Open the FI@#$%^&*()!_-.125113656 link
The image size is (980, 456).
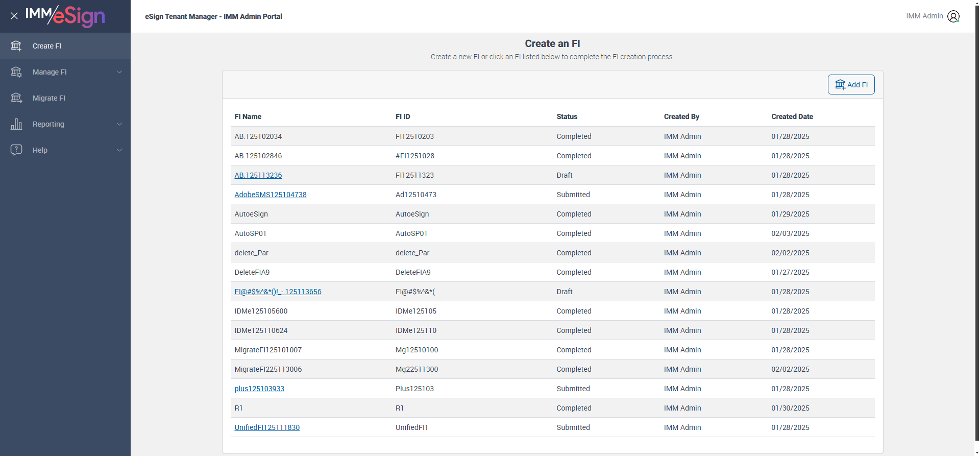click(278, 292)
